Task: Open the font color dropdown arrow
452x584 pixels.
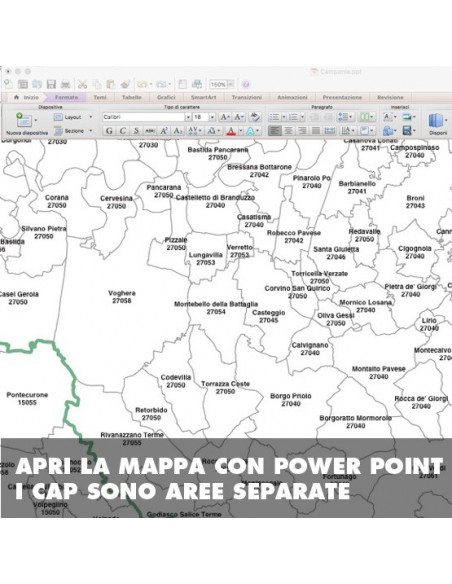Action: (241, 131)
